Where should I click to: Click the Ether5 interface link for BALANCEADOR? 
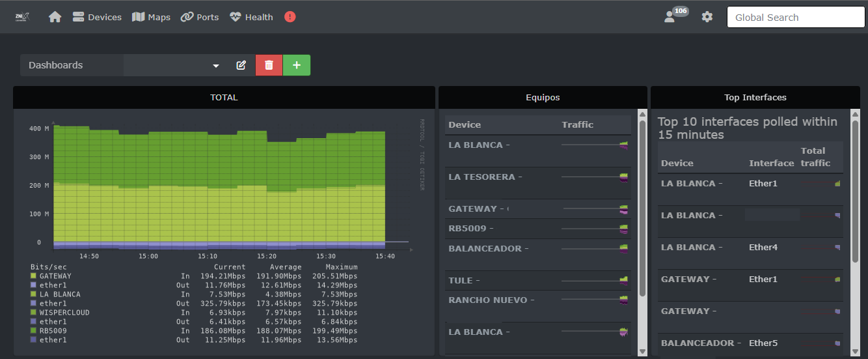point(763,343)
